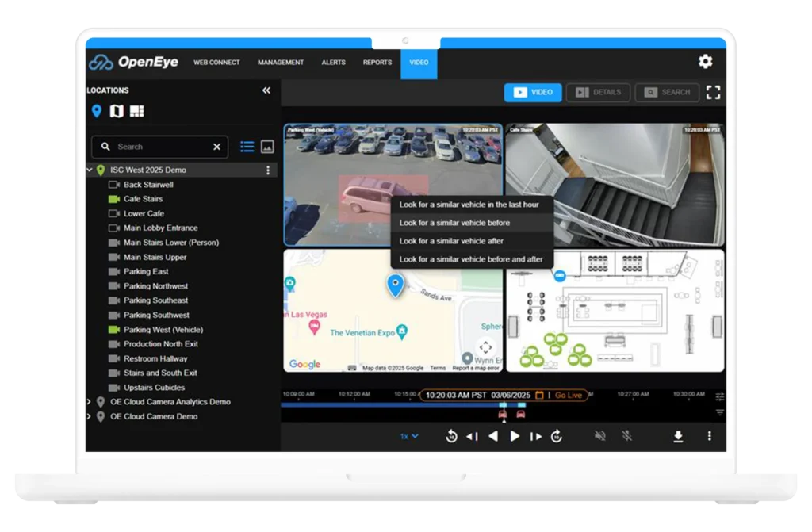Switch camera list to thumbnail view

coord(267,147)
